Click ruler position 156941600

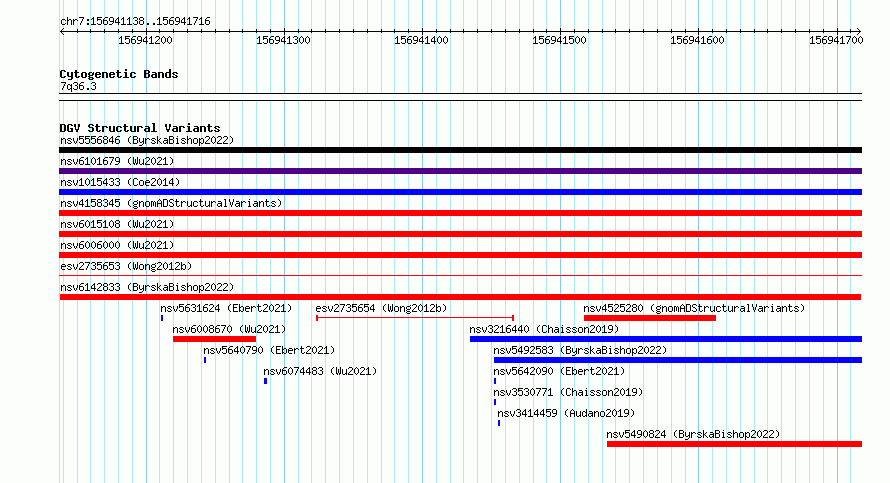pyautogui.click(x=697, y=40)
